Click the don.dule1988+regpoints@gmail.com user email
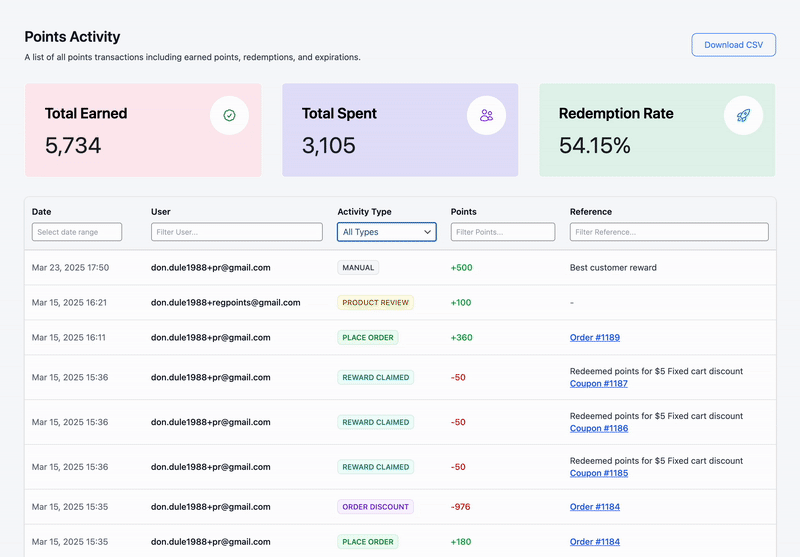Image resolution: width=800 pixels, height=557 pixels. (x=225, y=302)
